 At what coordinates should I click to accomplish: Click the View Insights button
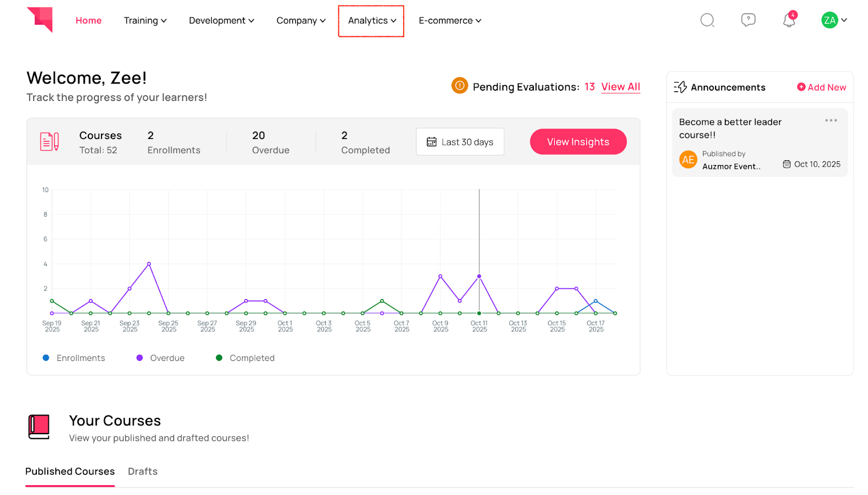[x=578, y=142]
